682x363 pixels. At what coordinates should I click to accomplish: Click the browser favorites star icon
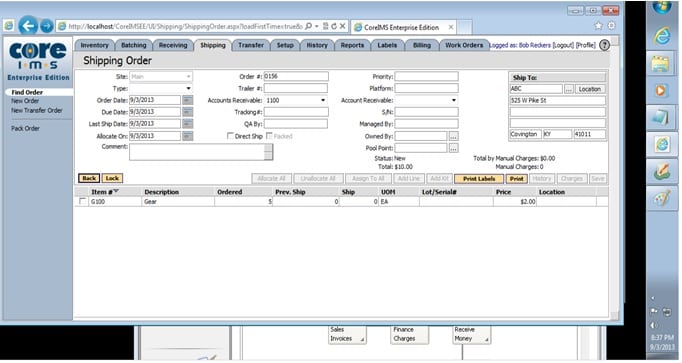(598, 26)
